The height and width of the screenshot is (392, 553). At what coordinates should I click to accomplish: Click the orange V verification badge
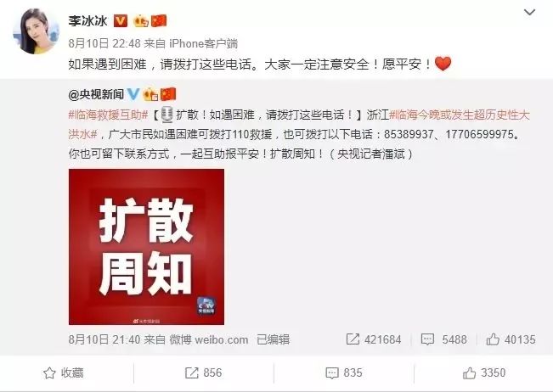[x=121, y=21]
